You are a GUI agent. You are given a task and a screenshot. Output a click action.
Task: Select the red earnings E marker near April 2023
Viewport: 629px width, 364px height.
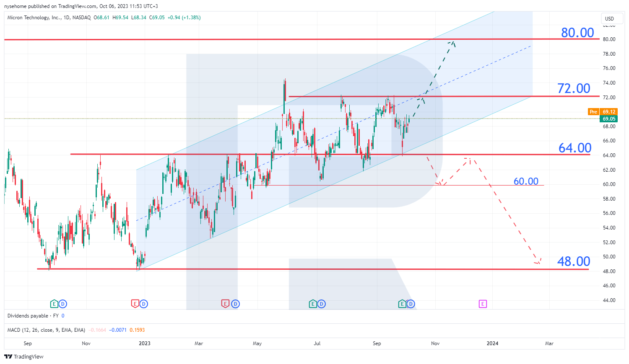[225, 304]
